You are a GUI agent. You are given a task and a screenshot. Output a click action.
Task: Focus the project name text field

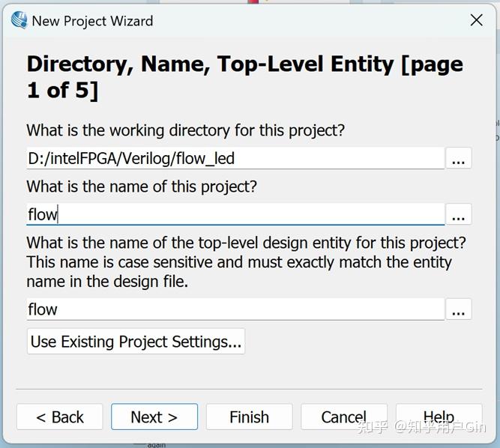235,215
